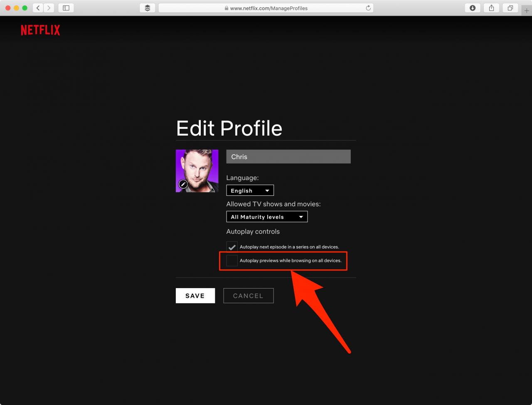Open a new tab with plus button
Image resolution: width=532 pixels, height=405 pixels.
(x=527, y=11)
